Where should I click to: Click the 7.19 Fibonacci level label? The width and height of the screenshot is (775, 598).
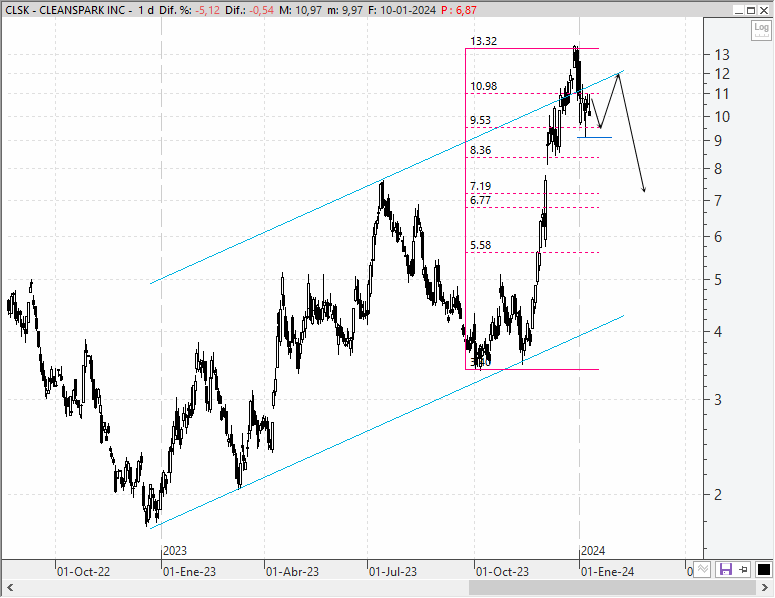pos(480,186)
